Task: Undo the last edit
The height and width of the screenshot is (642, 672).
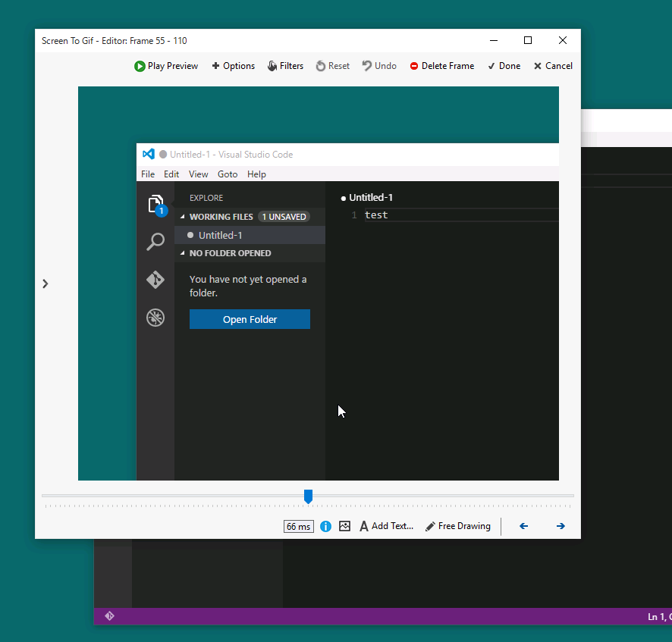Action: click(x=379, y=66)
